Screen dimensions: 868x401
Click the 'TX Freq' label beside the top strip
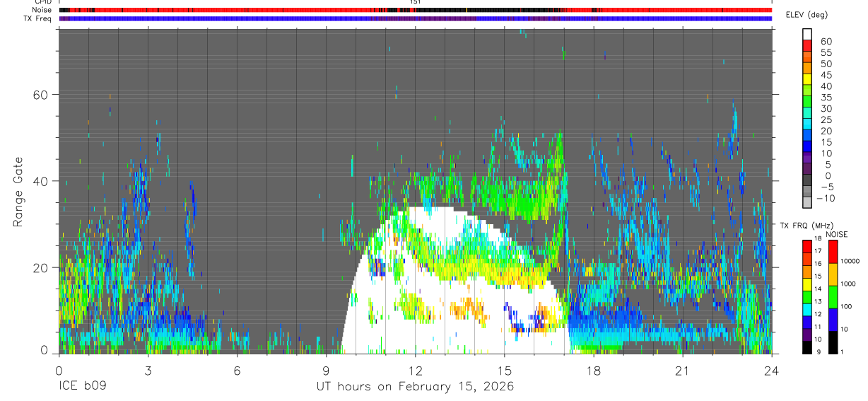click(x=38, y=18)
